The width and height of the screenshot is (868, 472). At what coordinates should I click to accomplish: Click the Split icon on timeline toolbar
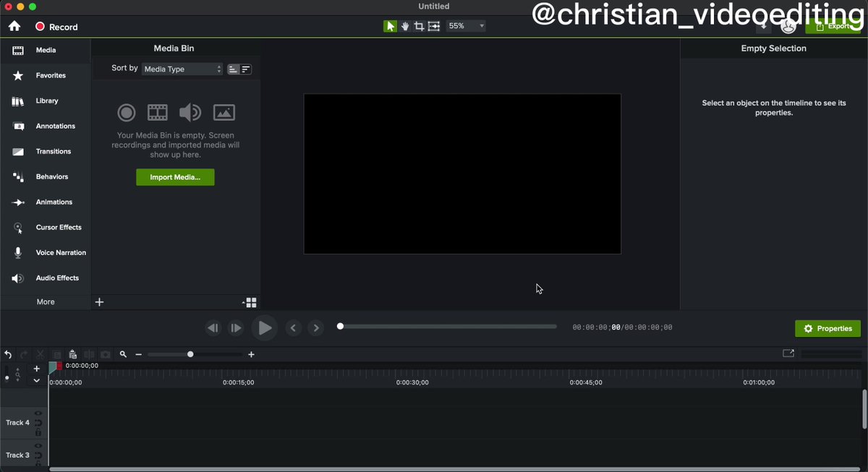tap(89, 354)
